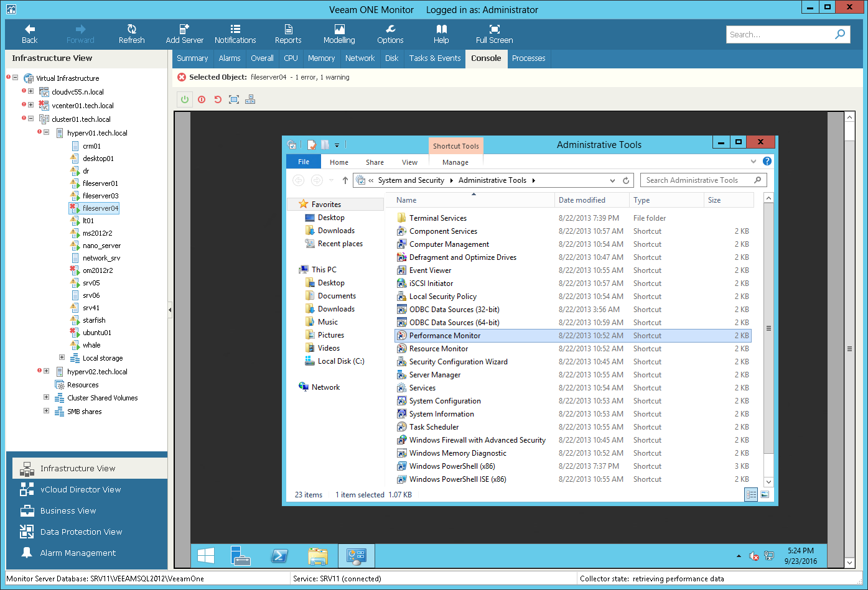Open Options wrench icon

click(390, 29)
